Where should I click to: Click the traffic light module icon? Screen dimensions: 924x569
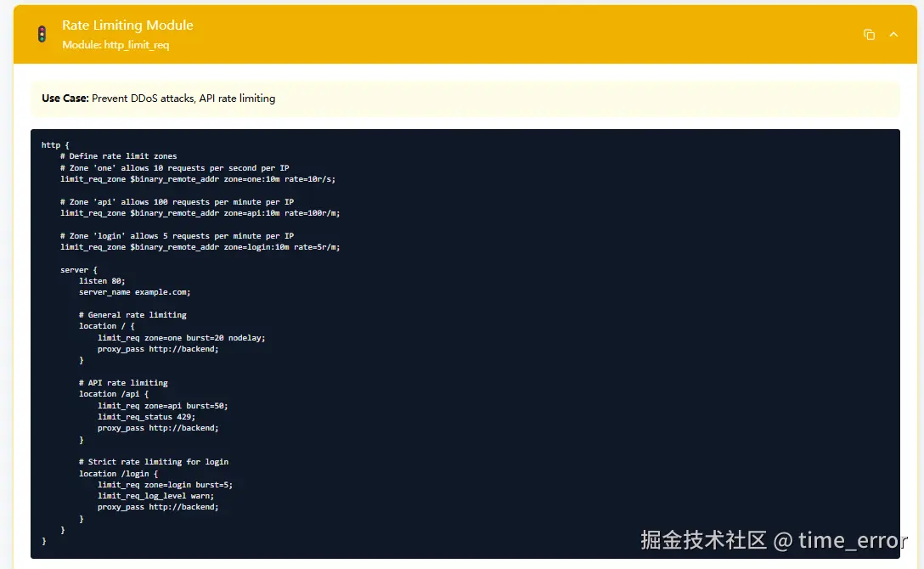coord(42,34)
